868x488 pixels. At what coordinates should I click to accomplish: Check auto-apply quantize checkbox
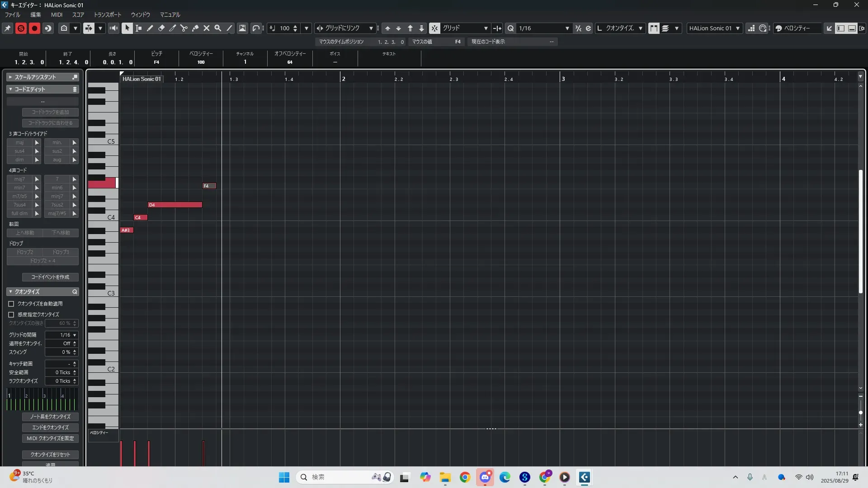click(11, 304)
